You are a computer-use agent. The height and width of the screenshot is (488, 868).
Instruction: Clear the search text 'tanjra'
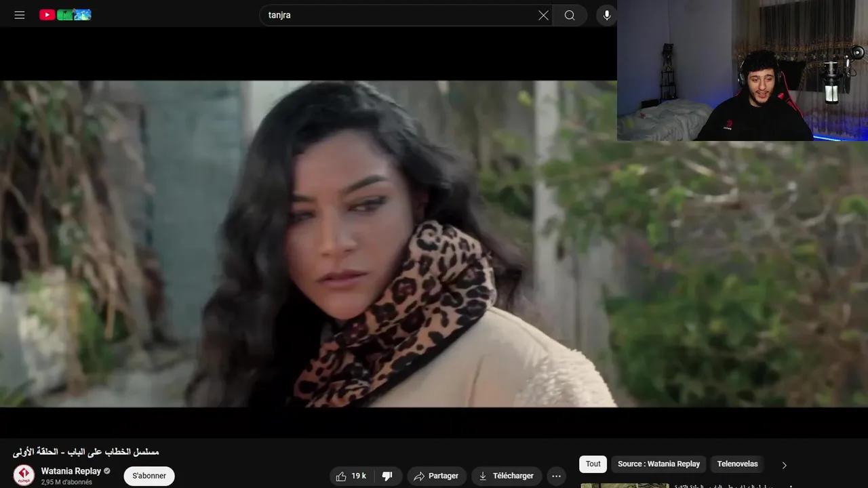click(543, 15)
